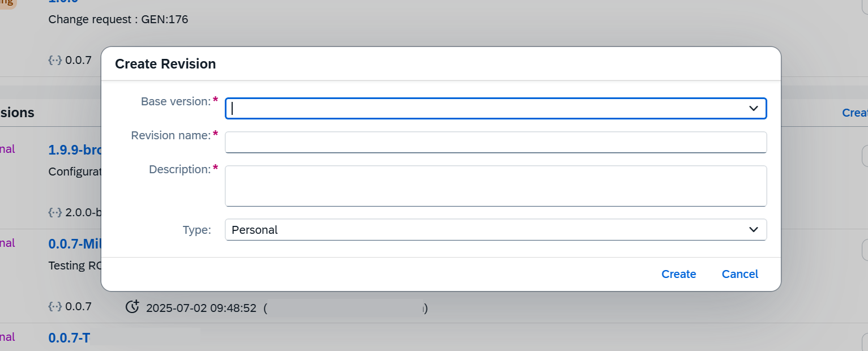Open the 0.0.7-Mil revision link
This screenshot has width=868, height=351.
point(74,243)
